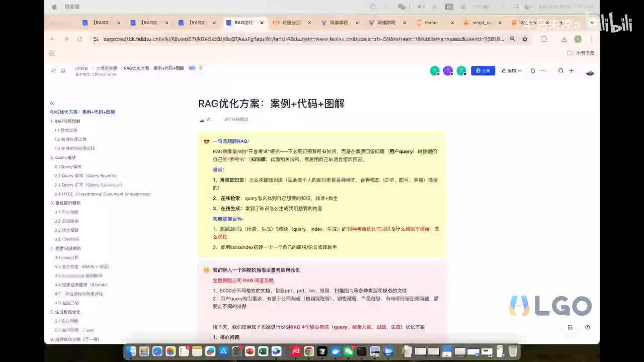Switch to the first 【RAG实 tab
The width and height of the screenshot is (644, 362).
pyautogui.click(x=101, y=23)
